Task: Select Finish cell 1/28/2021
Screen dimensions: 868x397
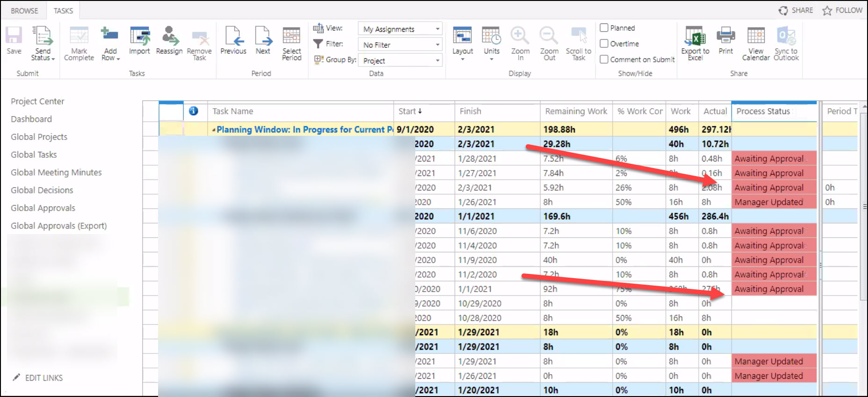Action: (497, 159)
